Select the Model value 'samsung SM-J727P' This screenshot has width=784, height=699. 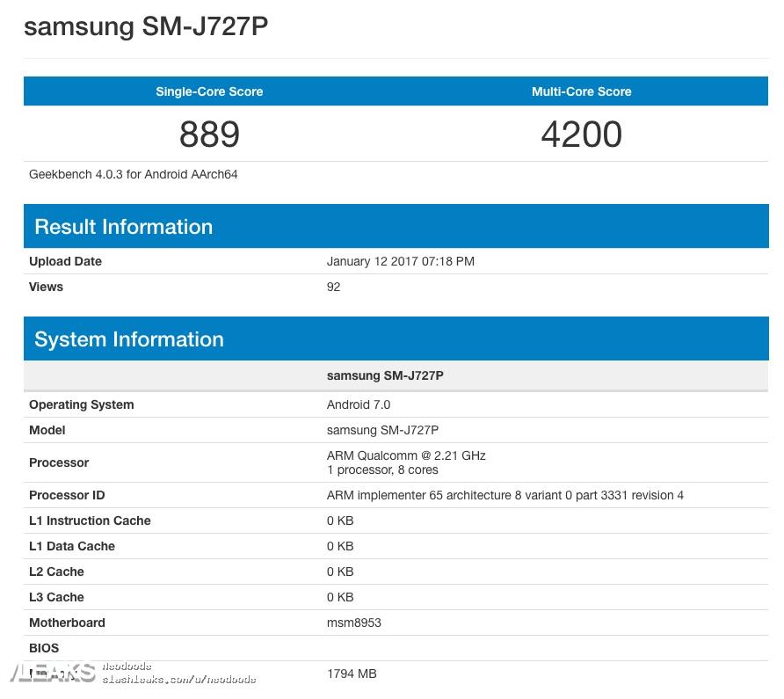click(x=382, y=430)
